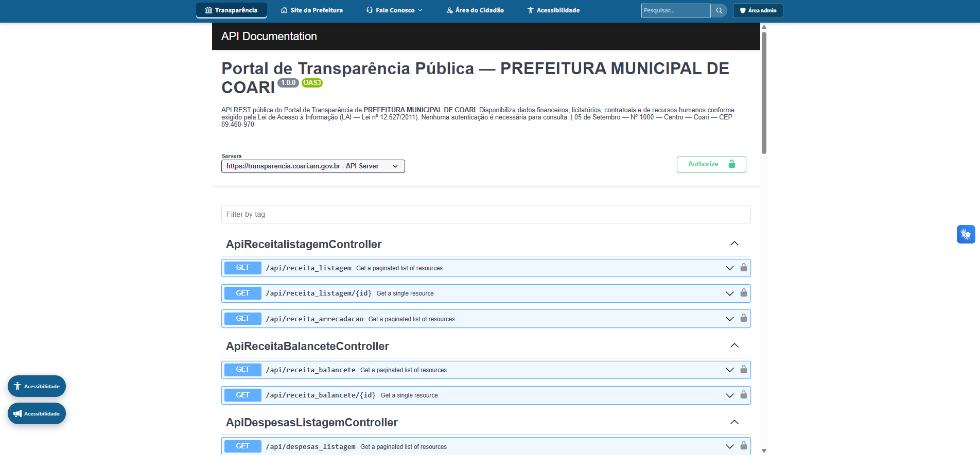Open floating Acessibilidade button with megaphone icon
Screen dimensions: 980x468
pos(37,413)
